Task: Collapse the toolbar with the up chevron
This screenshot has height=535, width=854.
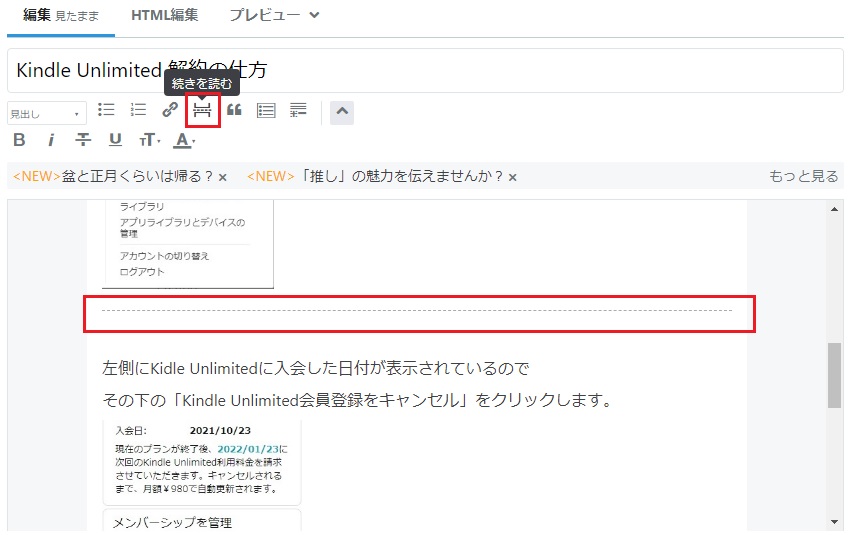Action: pos(341,112)
